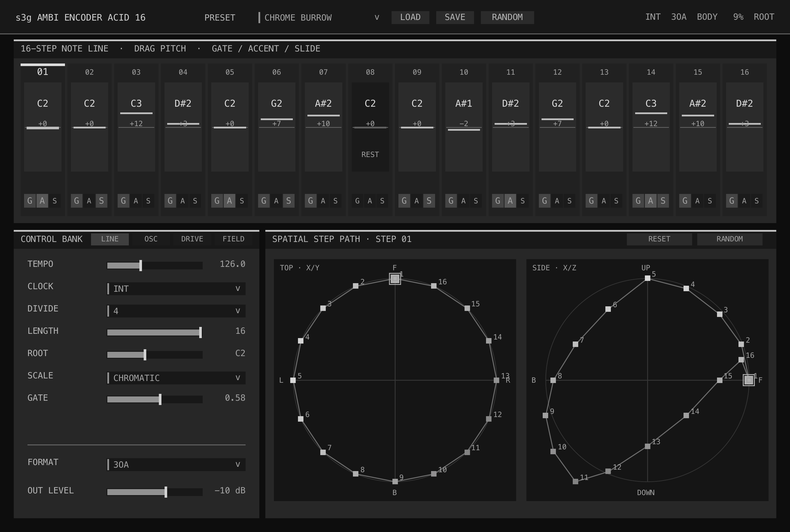The image size is (790, 532).
Task: Click the RANDOM preset button in header
Action: pos(507,17)
